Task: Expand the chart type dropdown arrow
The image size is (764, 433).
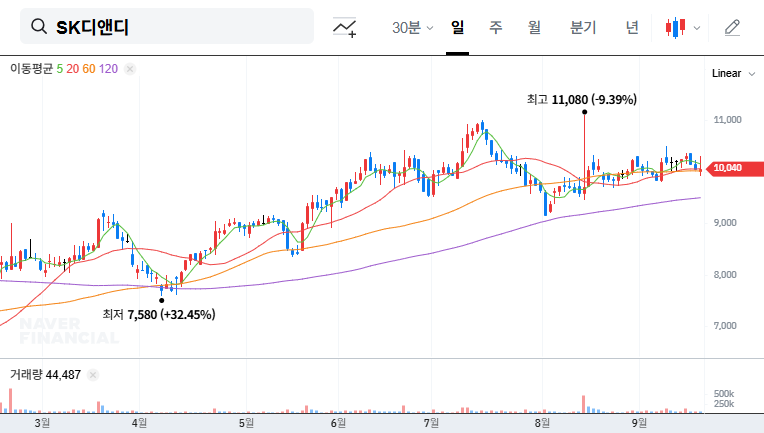Action: pos(697,28)
